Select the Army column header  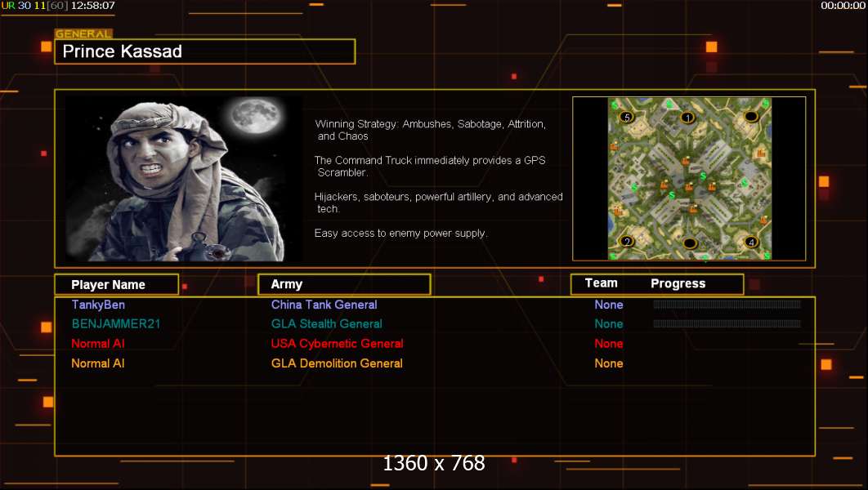coord(344,284)
